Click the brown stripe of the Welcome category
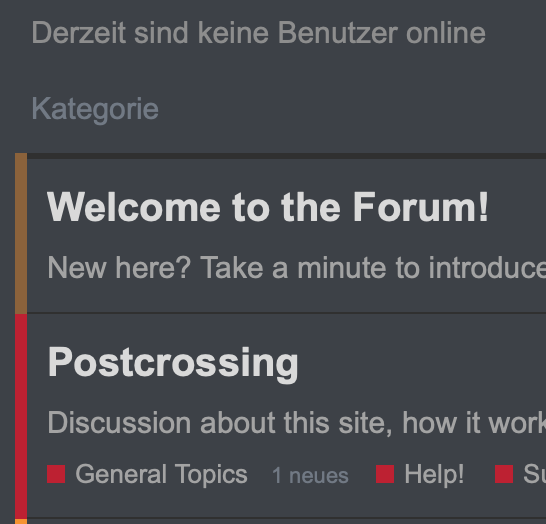This screenshot has height=524, width=546. coord(21,233)
